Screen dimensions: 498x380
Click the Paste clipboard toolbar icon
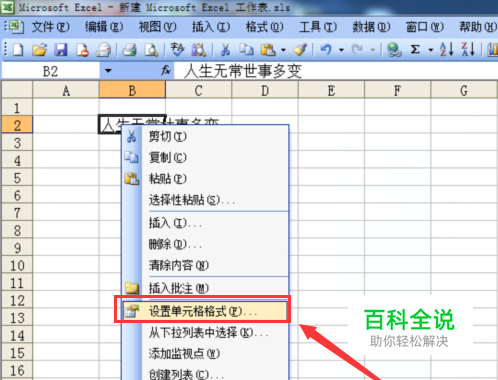pos(269,50)
